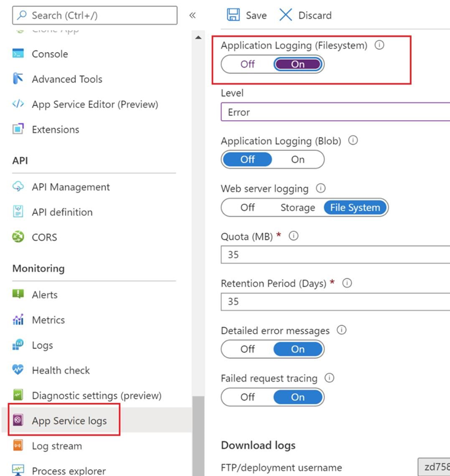
Task: Turn off Application Logging (Filesystem)
Action: tap(248, 64)
